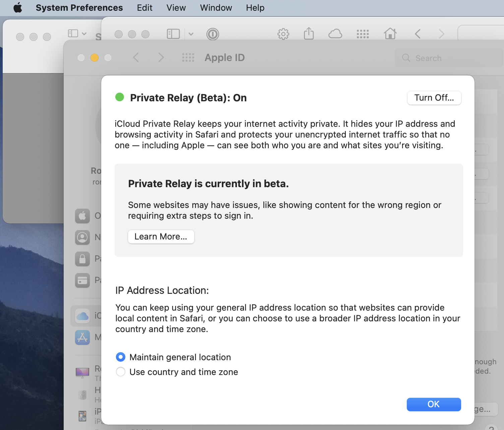
Task: Open the settings gear in Safari toolbar
Action: [283, 34]
